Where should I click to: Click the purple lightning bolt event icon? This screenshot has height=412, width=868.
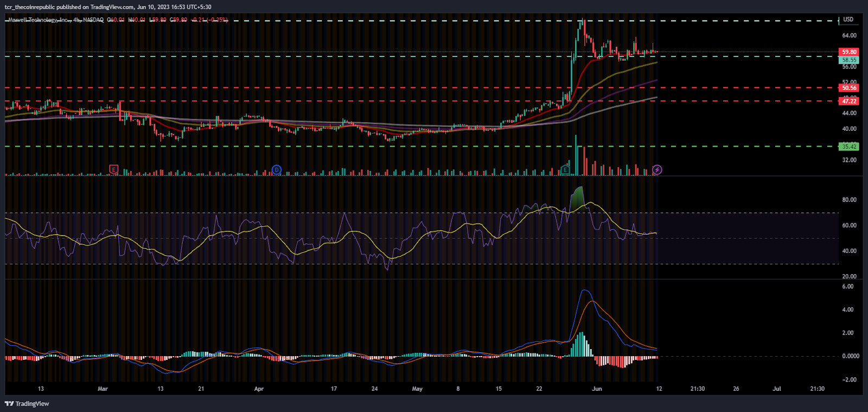click(x=657, y=170)
